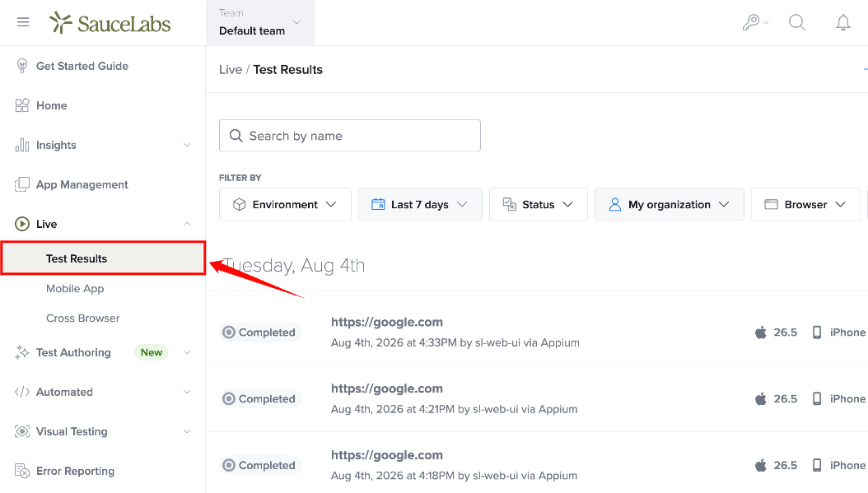Open the access key icon menu
Screen dimensions: 868x493
click(x=755, y=22)
